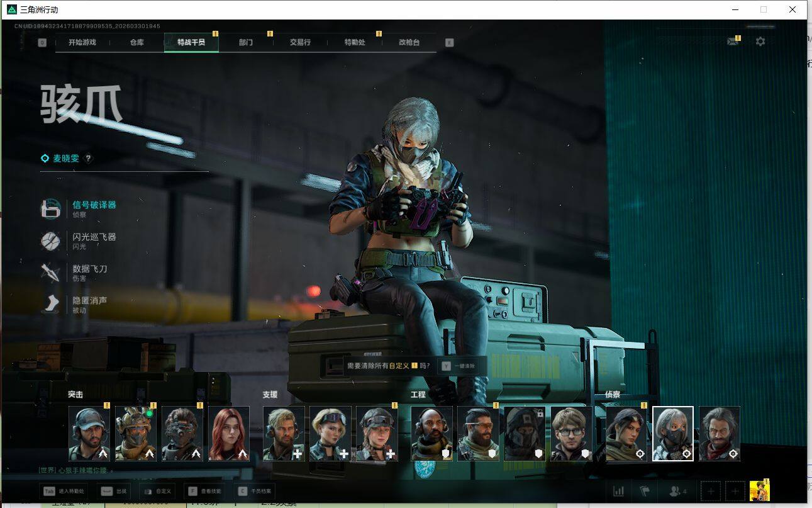Open the friends list icon showing 4
The width and height of the screenshot is (812, 508).
tap(677, 491)
